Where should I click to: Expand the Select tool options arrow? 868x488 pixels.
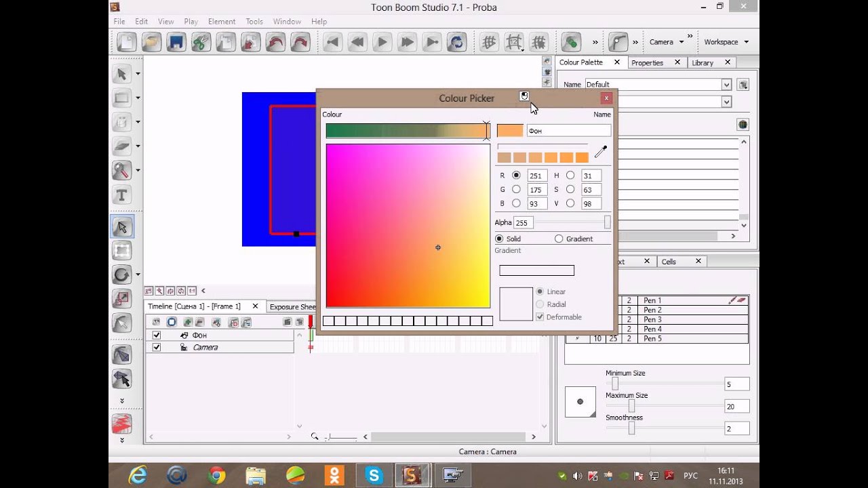click(138, 74)
